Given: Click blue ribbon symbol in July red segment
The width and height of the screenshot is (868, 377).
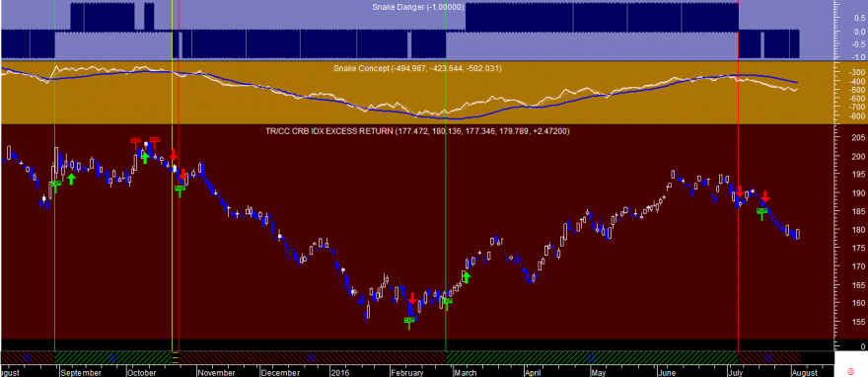Looking at the screenshot, I should coord(767,357).
